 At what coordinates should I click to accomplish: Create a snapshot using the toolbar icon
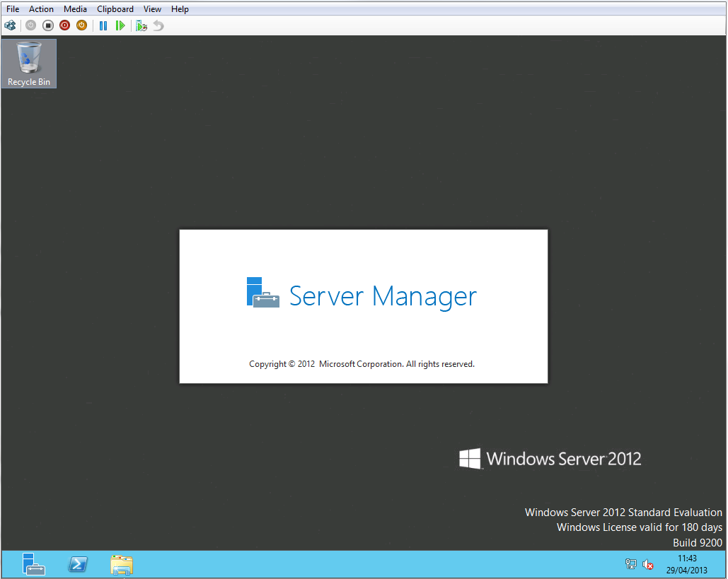141,25
